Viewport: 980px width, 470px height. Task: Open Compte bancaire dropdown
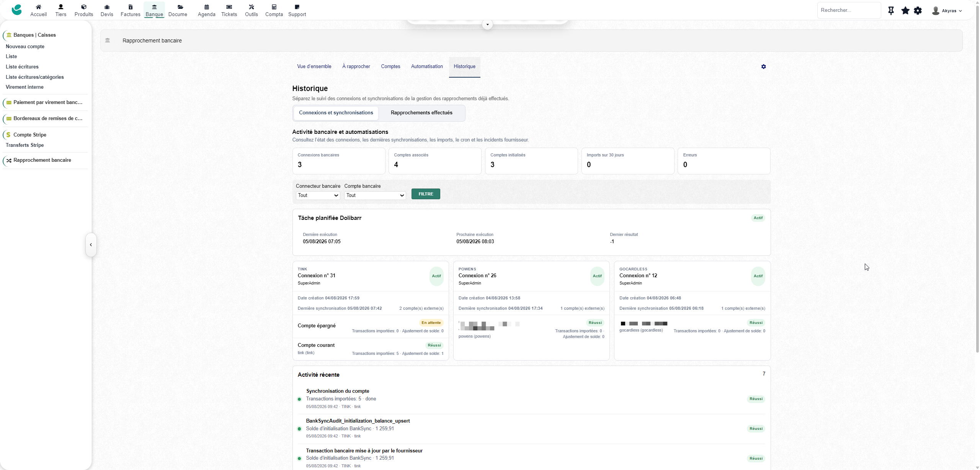[x=375, y=195]
